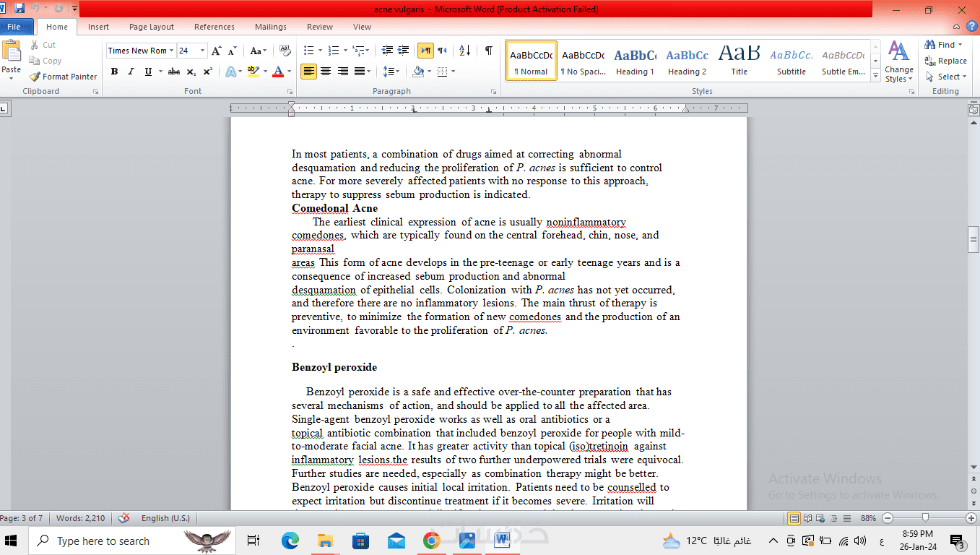Increase the paragraph indent
This screenshot has height=555, width=980.
click(405, 51)
